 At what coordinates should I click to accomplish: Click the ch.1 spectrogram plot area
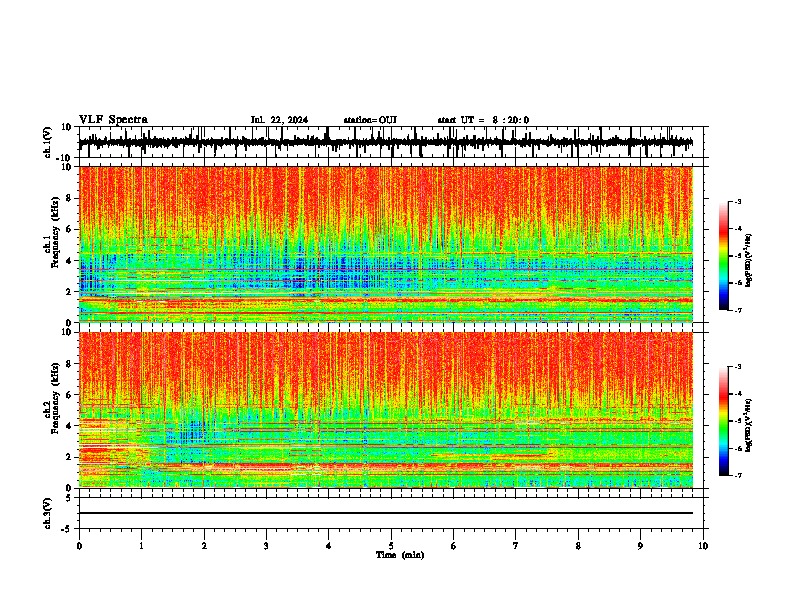[x=385, y=244]
